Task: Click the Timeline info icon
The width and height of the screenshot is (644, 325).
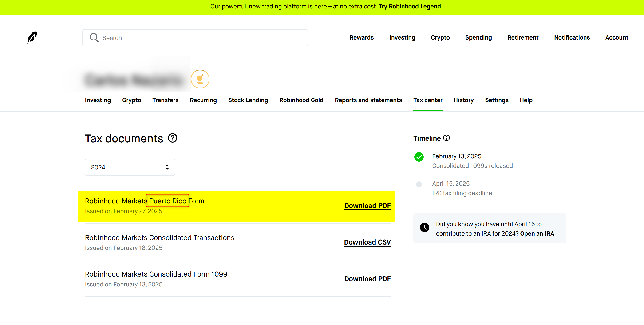Action: point(446,138)
